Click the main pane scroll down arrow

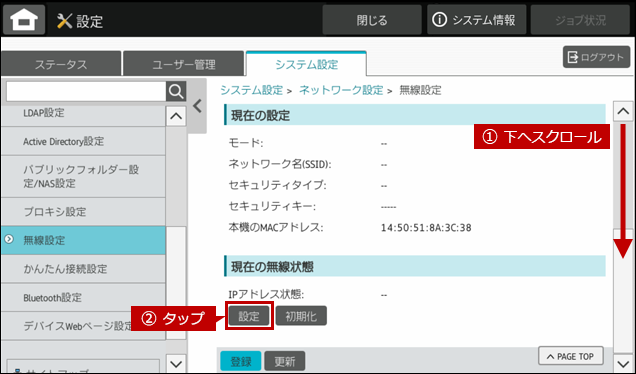click(623, 363)
